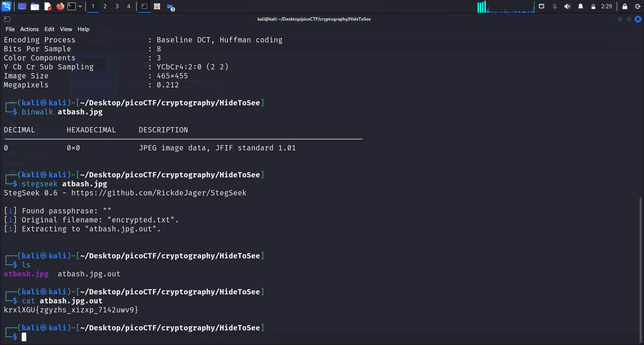Open the Edit menu
This screenshot has height=345, width=644.
pos(49,29)
